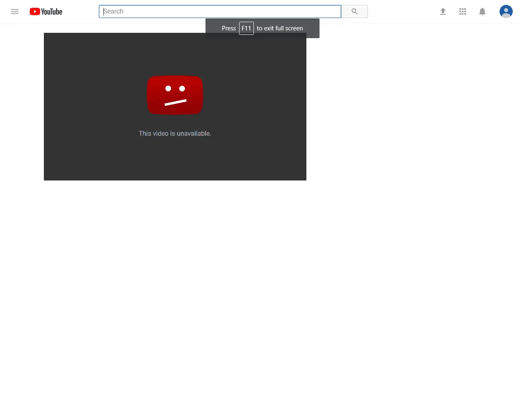
Task: Click 'Press' in the full screen hint
Action: click(228, 28)
